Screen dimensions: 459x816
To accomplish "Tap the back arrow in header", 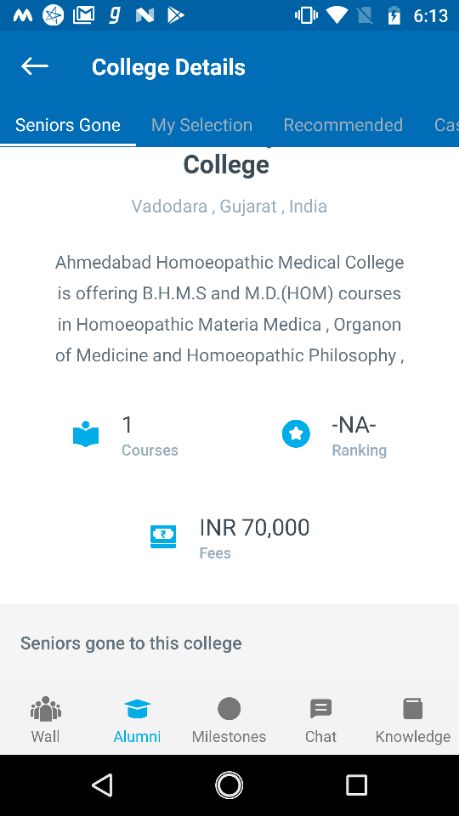I will pos(34,66).
